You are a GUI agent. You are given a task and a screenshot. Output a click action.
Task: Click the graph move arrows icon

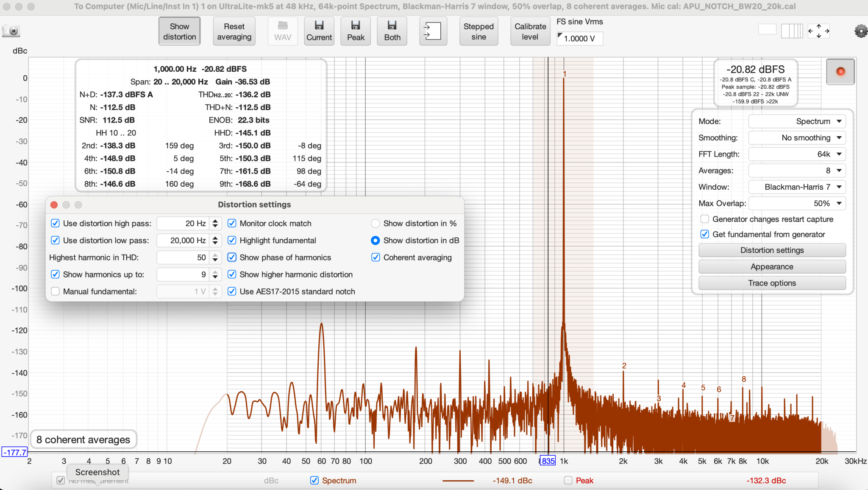tap(818, 31)
